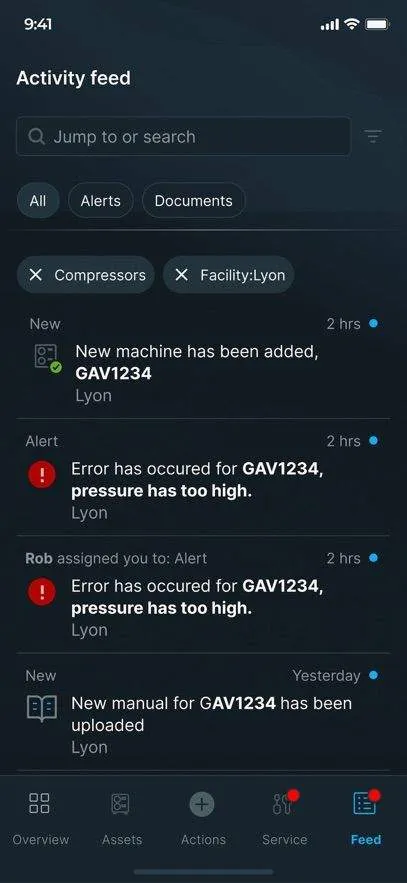Select the All filter chip
Image resolution: width=407 pixels, height=883 pixels.
(38, 200)
